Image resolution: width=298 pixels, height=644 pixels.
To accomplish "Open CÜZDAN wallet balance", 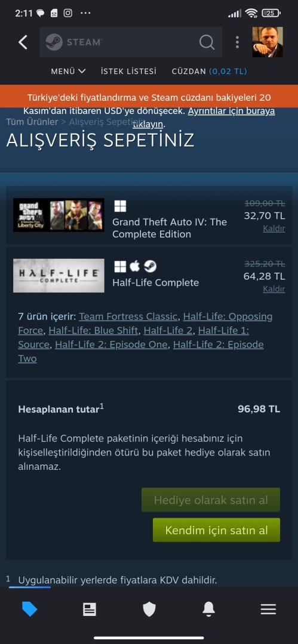I will (209, 71).
